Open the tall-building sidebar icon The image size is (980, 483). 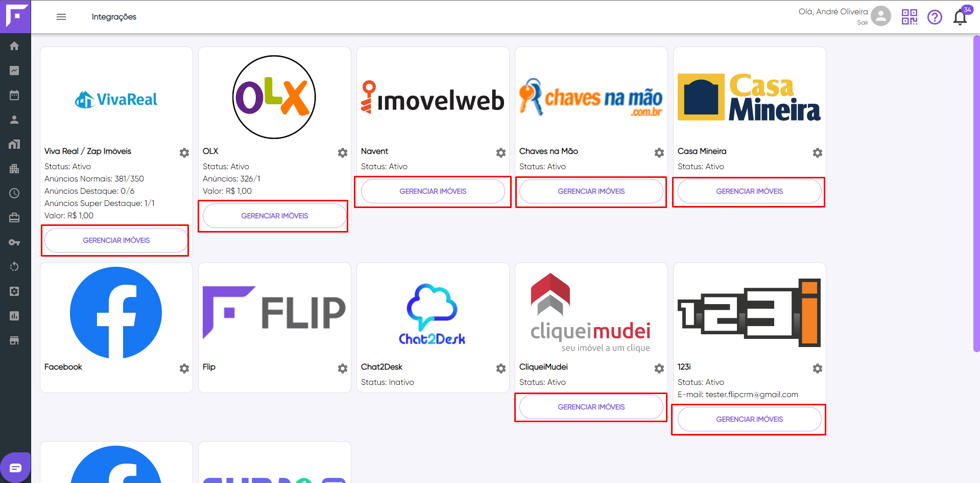click(14, 169)
